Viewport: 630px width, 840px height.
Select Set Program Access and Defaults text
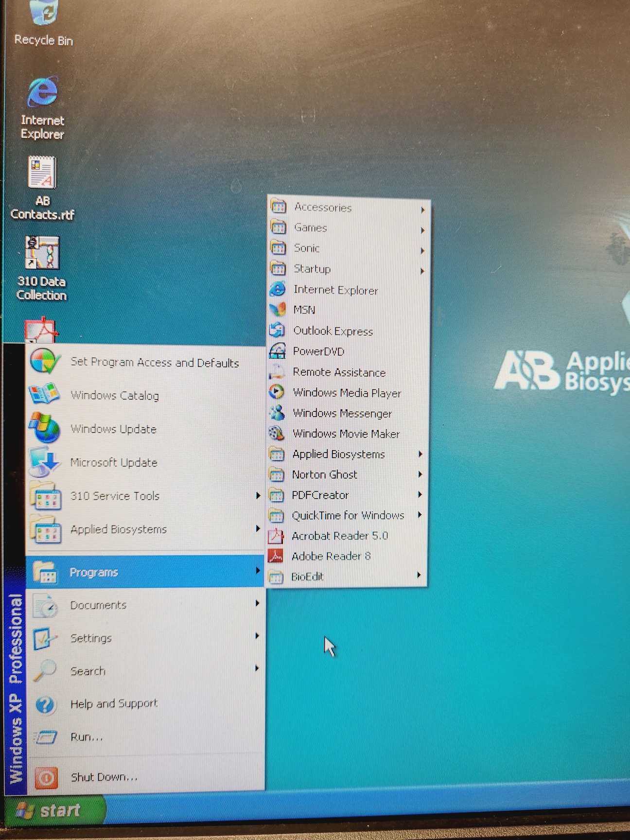pos(155,362)
